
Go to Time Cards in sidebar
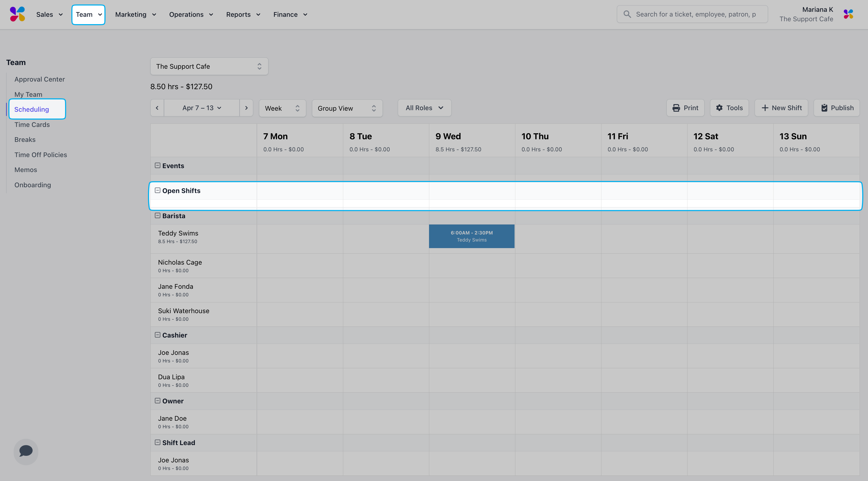(32, 125)
